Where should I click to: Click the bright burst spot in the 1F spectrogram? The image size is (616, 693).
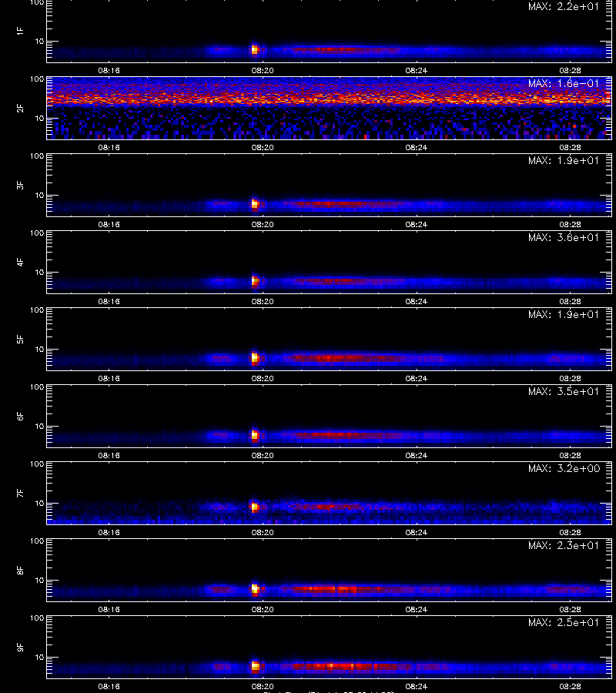pos(255,49)
